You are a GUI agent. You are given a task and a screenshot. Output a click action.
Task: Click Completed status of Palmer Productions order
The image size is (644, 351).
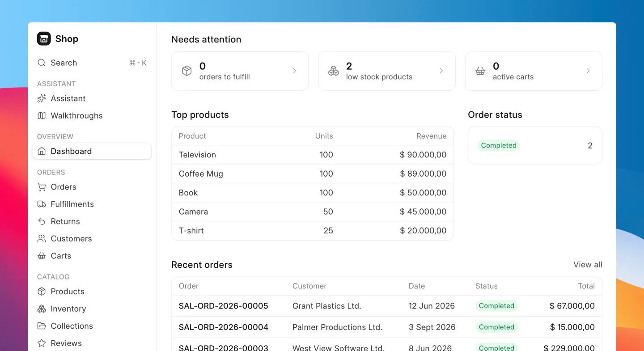point(496,327)
